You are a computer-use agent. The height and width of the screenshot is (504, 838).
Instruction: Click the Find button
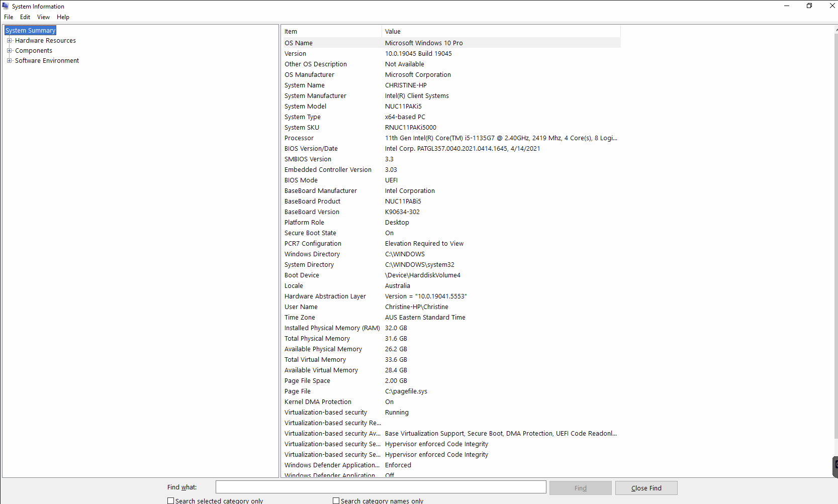[580, 488]
